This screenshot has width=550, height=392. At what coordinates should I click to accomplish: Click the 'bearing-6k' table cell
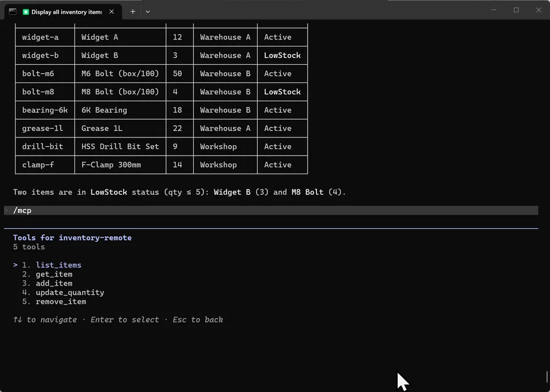point(45,110)
